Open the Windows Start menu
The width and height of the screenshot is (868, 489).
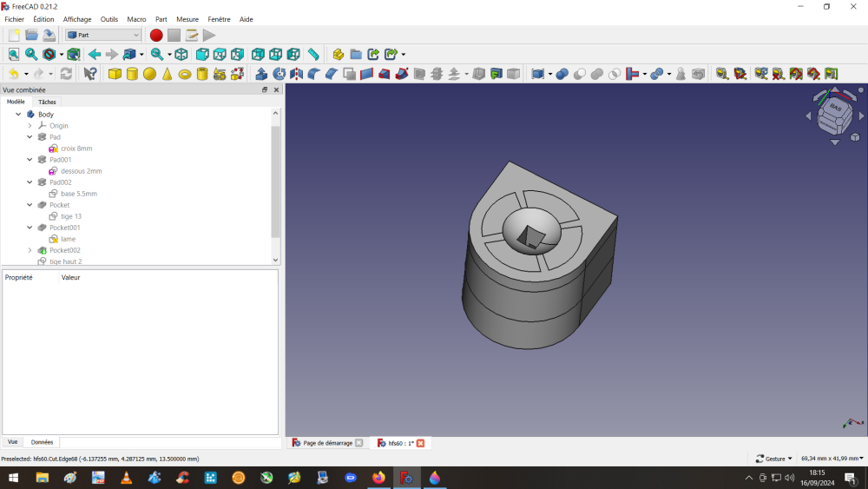[13, 478]
